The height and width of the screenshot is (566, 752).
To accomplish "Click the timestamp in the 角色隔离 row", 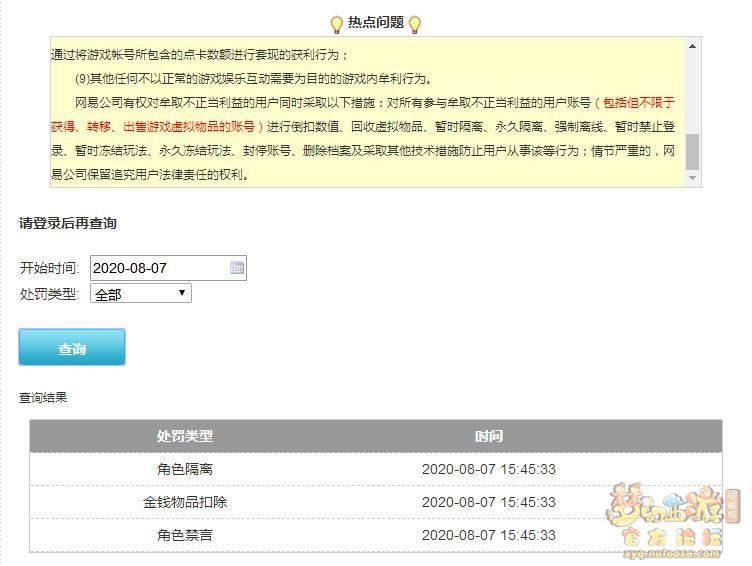I will click(489, 469).
